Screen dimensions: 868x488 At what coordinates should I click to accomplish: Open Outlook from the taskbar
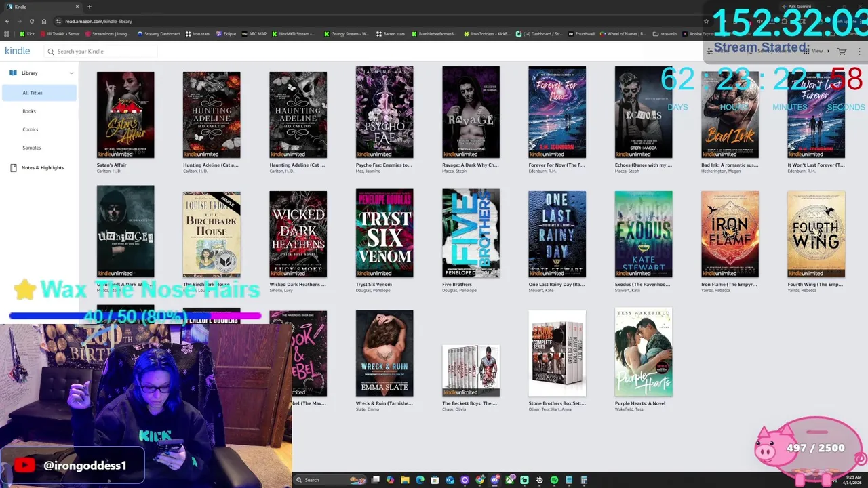[x=450, y=480]
